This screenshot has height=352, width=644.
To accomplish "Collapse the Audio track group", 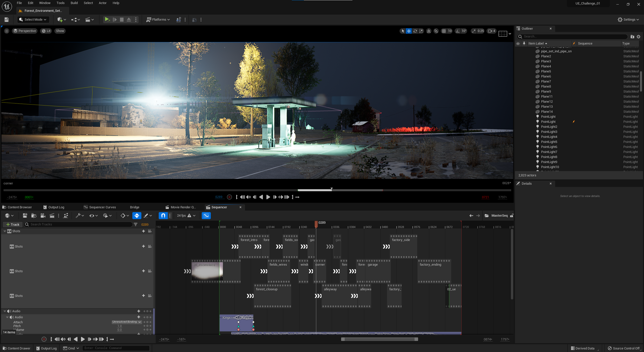I will (5, 311).
